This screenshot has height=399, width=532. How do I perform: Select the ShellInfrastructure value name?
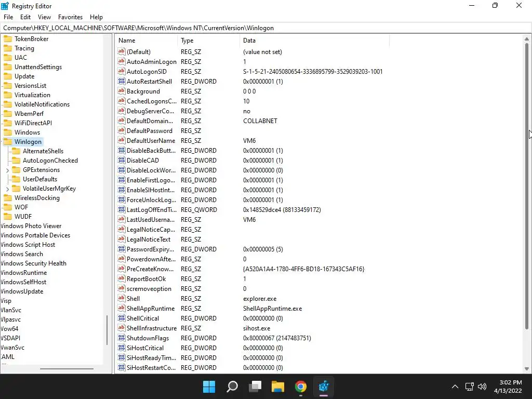coord(152,328)
